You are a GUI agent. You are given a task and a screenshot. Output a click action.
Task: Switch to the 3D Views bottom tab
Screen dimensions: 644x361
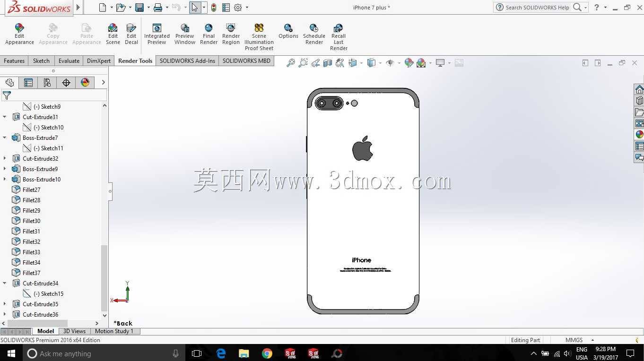pos(75,331)
